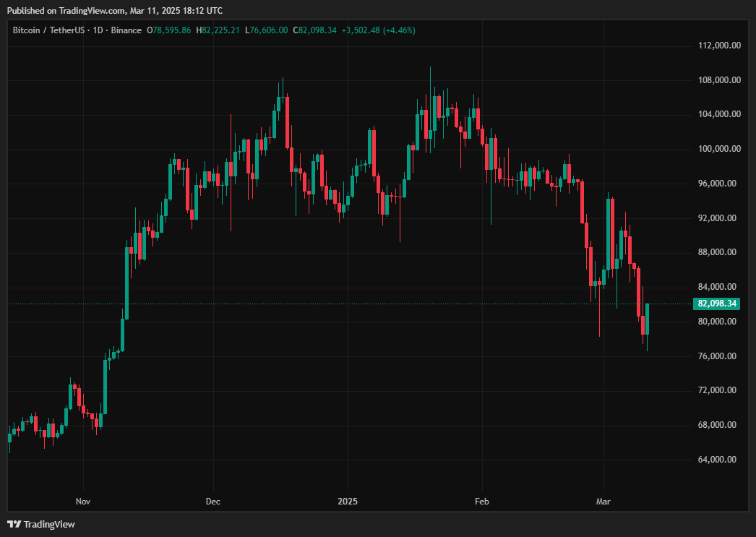Click the Published on TradingView.com header text
The height and width of the screenshot is (537, 756).
pos(115,11)
